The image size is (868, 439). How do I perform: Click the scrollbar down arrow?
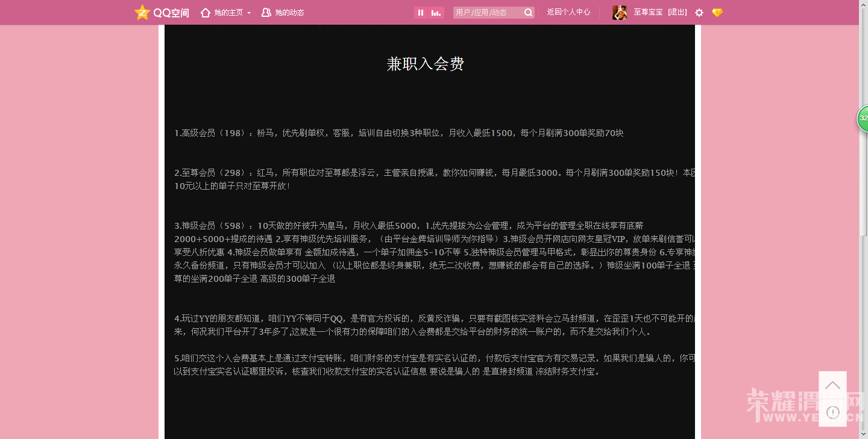pos(864,435)
